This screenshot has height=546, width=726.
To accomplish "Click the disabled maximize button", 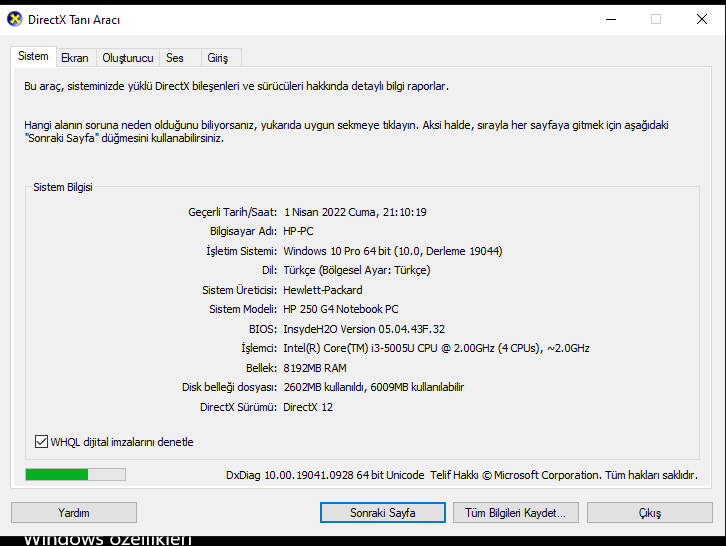I will 656,19.
